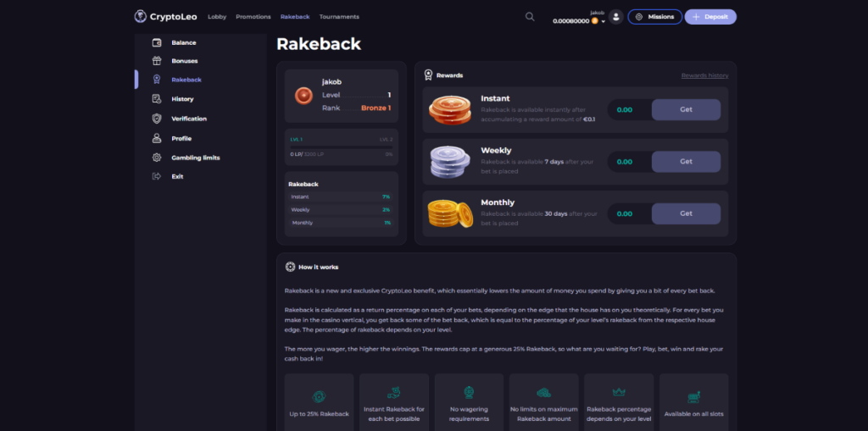Click the Rakeback page heading
This screenshot has width=868, height=431.
point(319,44)
